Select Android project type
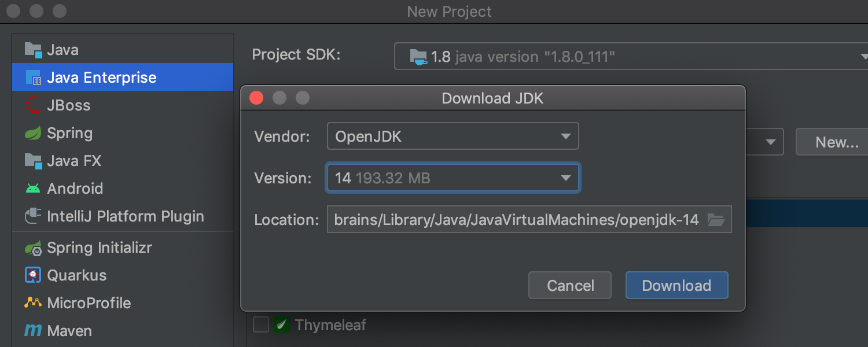This screenshot has height=347, width=868. 123,189
